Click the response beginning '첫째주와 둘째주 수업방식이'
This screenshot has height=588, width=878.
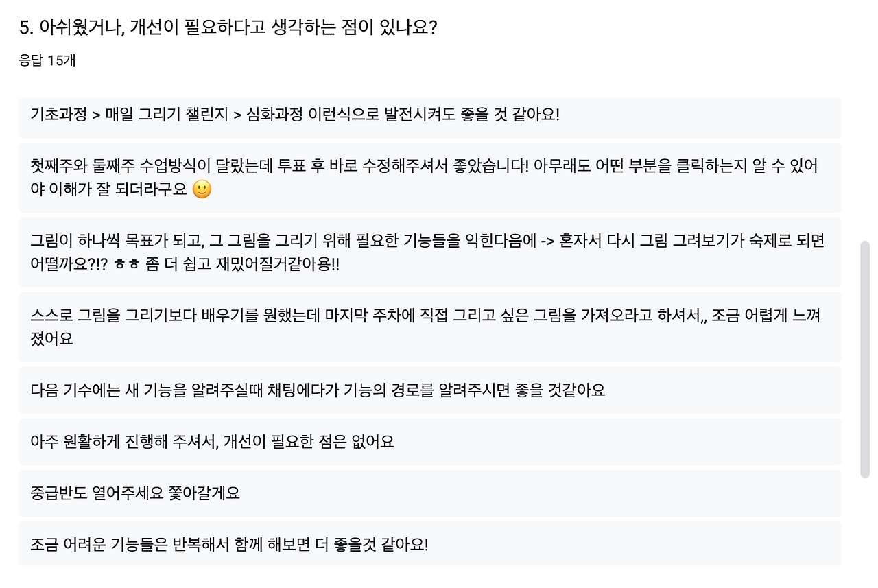[430, 178]
